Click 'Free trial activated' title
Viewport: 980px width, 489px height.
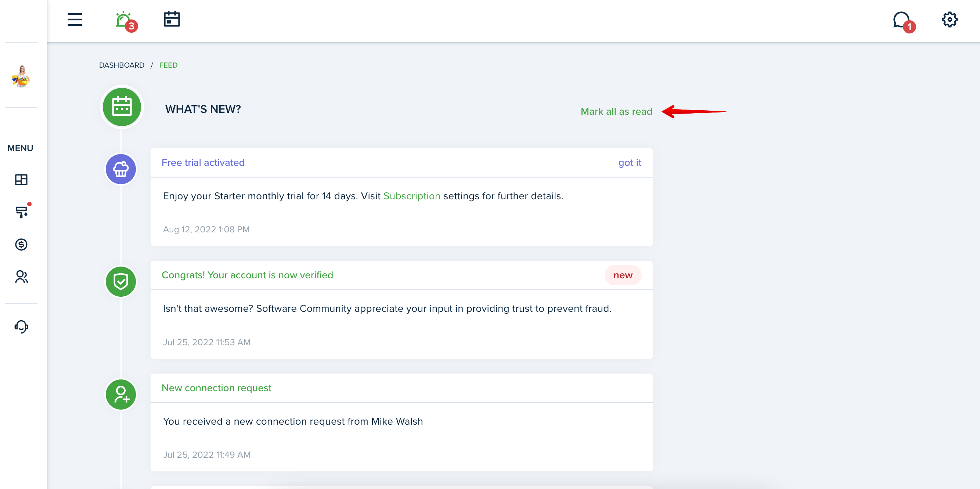click(203, 163)
